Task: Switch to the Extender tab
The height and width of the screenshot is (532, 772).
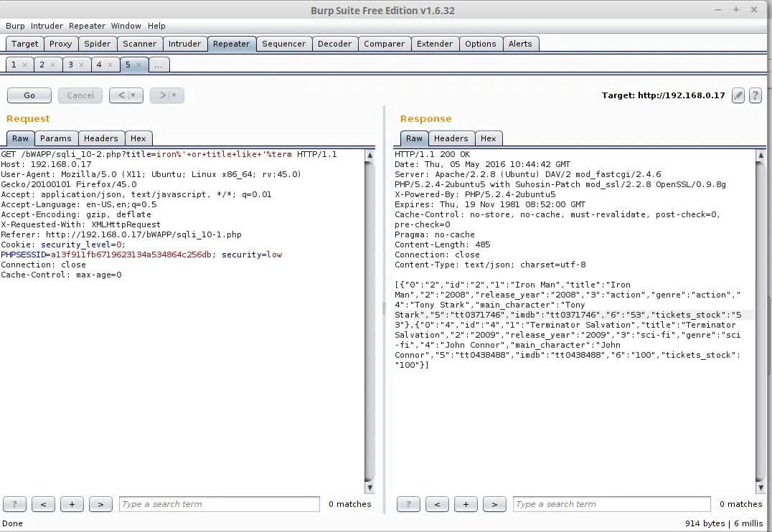Action: pyautogui.click(x=435, y=44)
